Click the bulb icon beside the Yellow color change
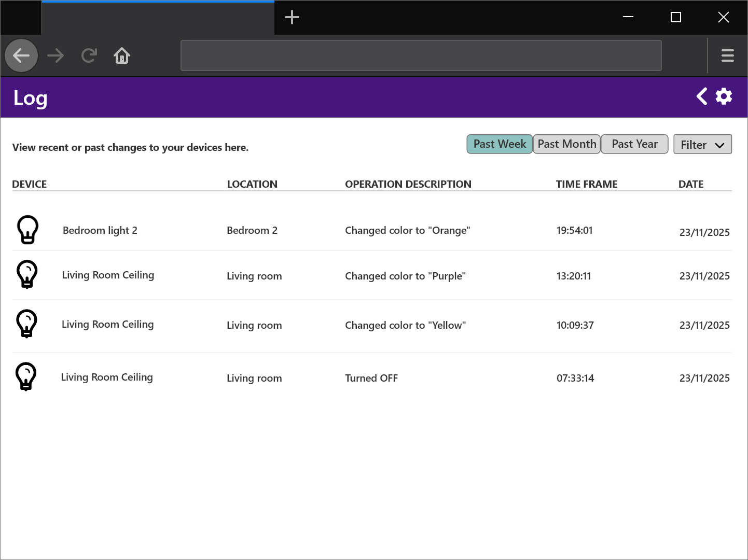 pyautogui.click(x=27, y=324)
